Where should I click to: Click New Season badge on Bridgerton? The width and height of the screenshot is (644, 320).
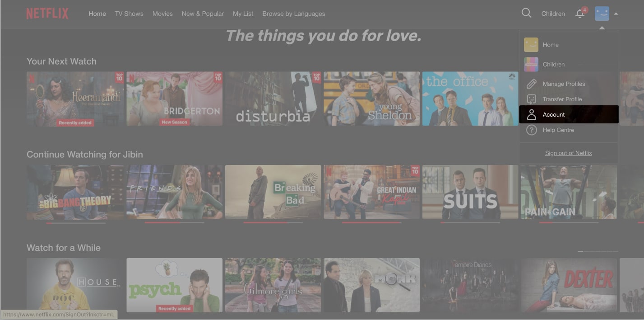(x=174, y=122)
